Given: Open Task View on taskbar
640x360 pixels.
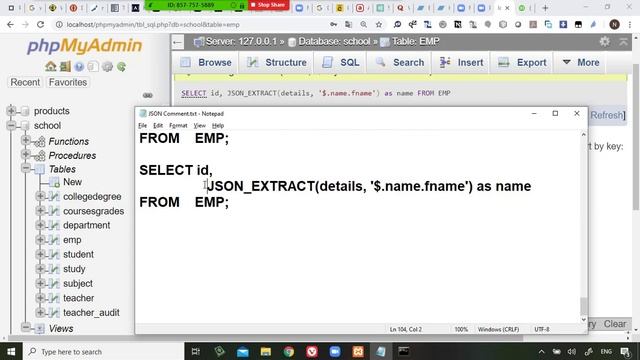Looking at the screenshot, I should [x=196, y=351].
